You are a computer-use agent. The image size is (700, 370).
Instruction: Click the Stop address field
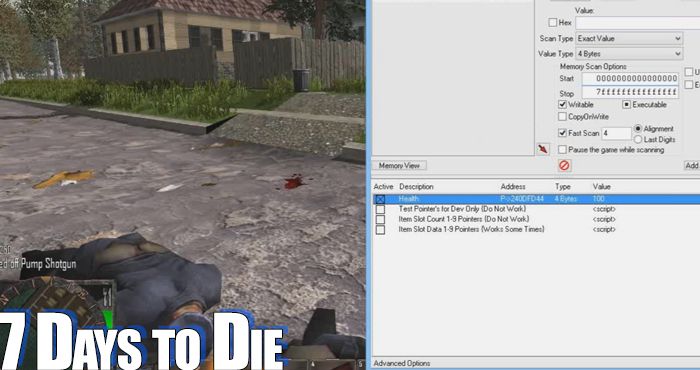630,92
